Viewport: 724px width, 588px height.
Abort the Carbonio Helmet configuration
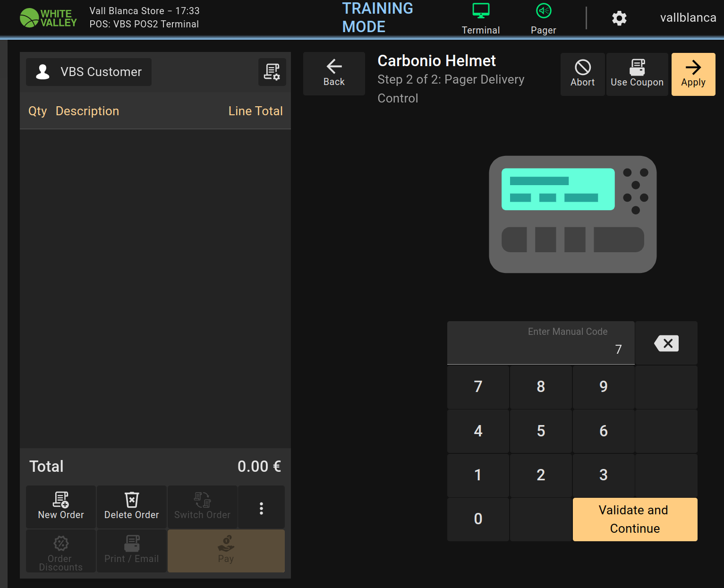tap(582, 74)
